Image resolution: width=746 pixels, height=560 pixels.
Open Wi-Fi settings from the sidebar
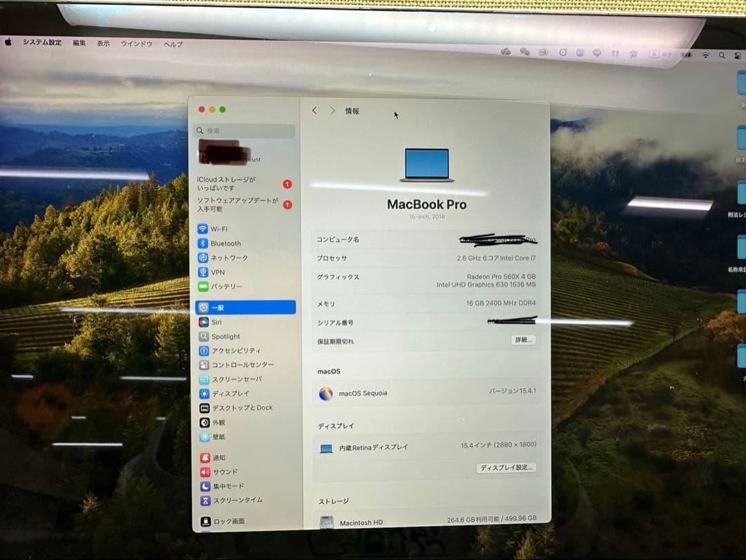point(219,229)
